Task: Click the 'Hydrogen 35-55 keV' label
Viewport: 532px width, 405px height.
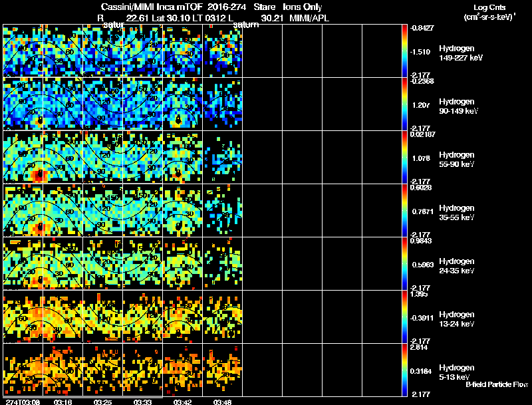Action: tap(457, 213)
